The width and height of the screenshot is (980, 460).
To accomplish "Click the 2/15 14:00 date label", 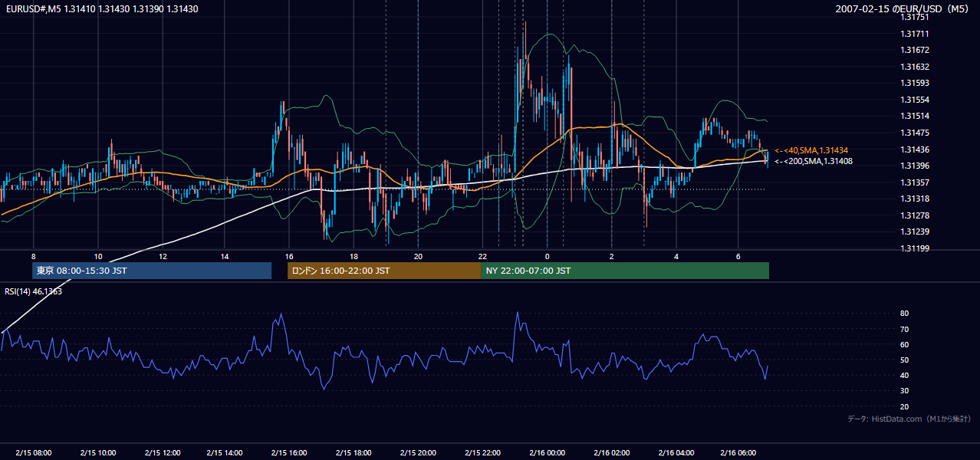I will [x=225, y=452].
